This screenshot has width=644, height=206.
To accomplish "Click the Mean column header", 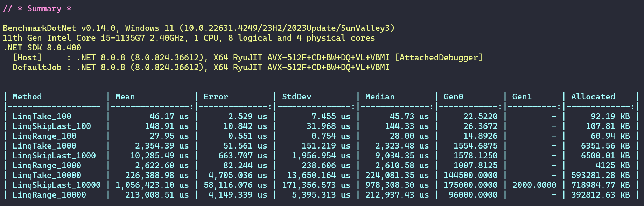I will point(125,97).
